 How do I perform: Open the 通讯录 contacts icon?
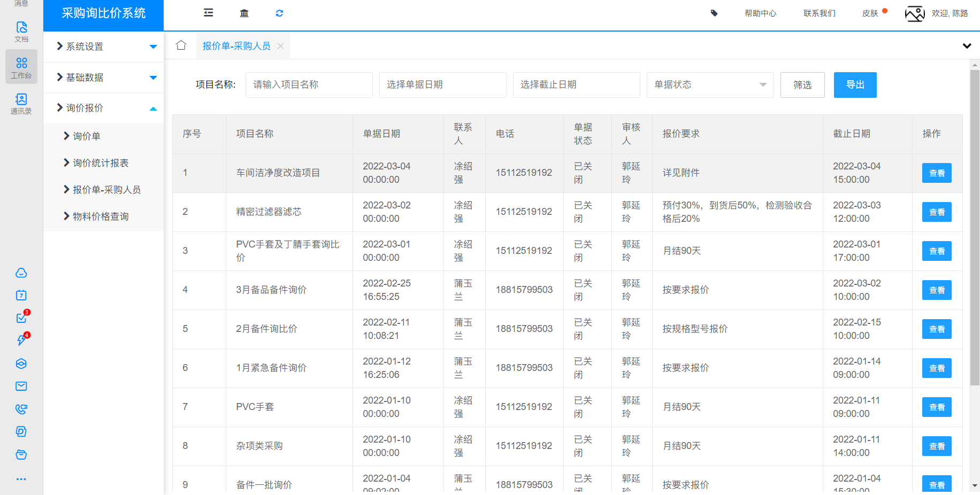(x=21, y=102)
